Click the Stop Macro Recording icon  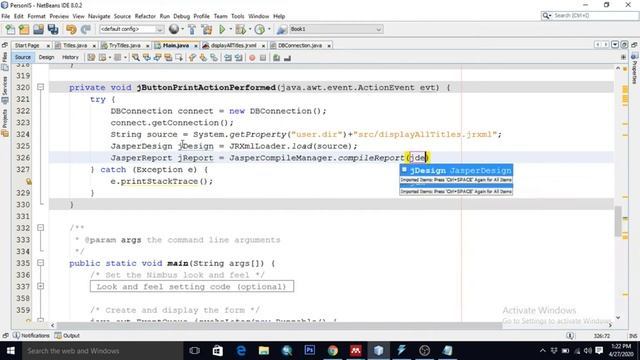tap(263, 58)
